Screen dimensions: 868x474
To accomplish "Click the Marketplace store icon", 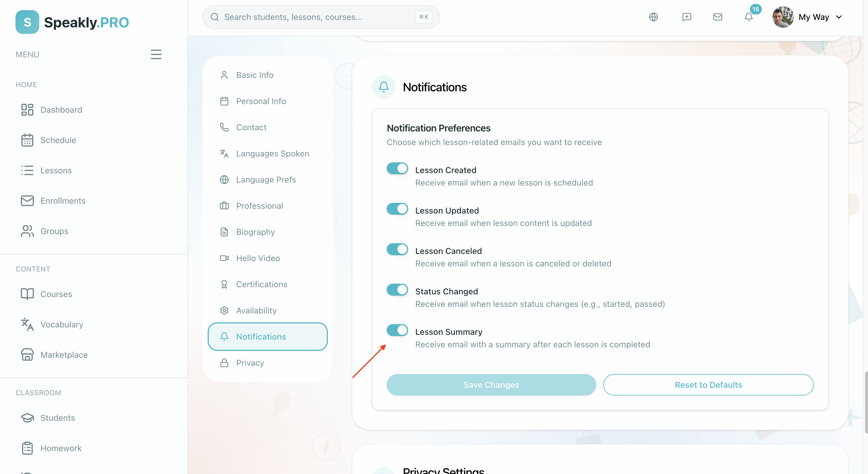I will tap(27, 355).
